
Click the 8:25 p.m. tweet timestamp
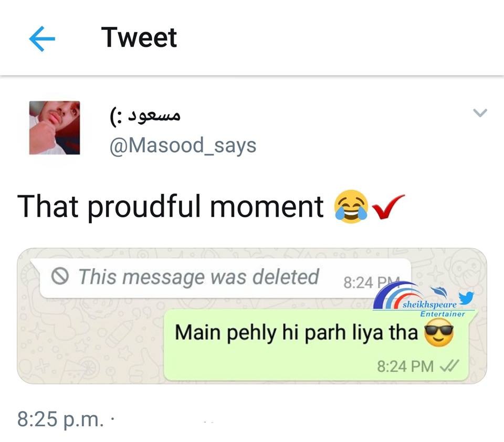[60, 419]
